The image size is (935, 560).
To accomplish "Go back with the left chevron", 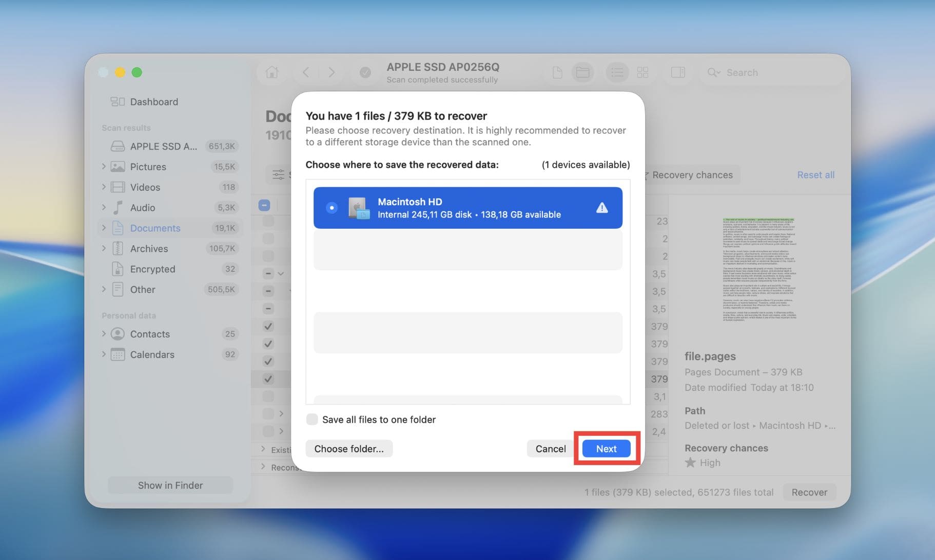I will click(306, 72).
